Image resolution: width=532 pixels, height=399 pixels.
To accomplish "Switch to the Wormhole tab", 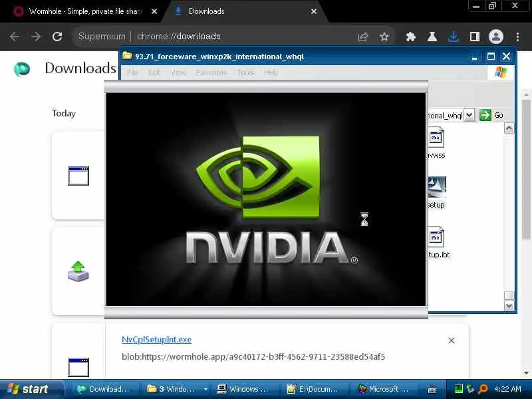I will click(80, 11).
